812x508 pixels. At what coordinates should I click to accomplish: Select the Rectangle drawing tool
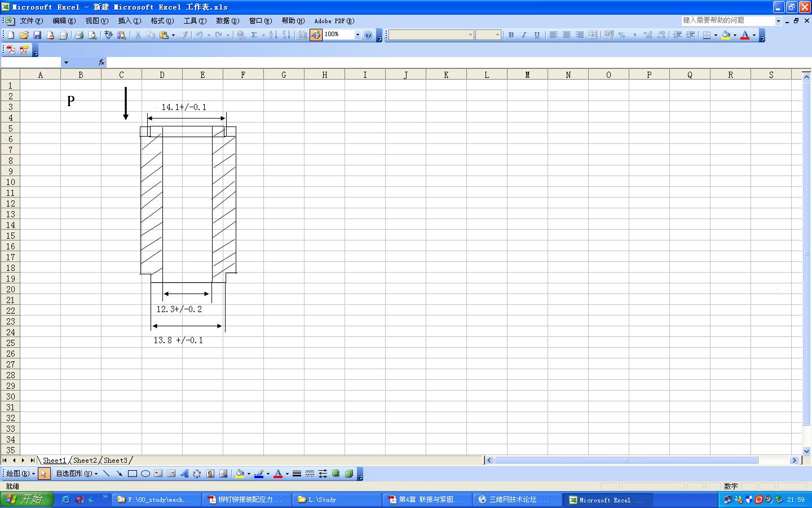pos(132,474)
